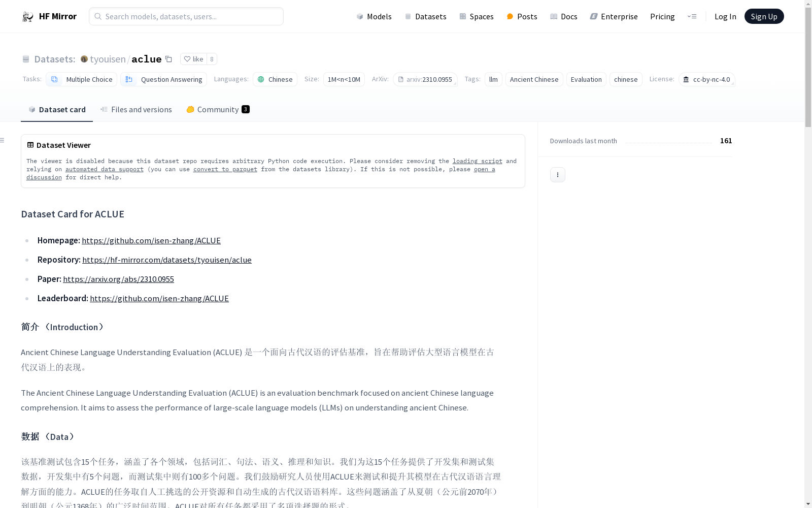This screenshot has height=508, width=812.
Task: Click the HF Mirror logo icon
Action: (x=28, y=16)
